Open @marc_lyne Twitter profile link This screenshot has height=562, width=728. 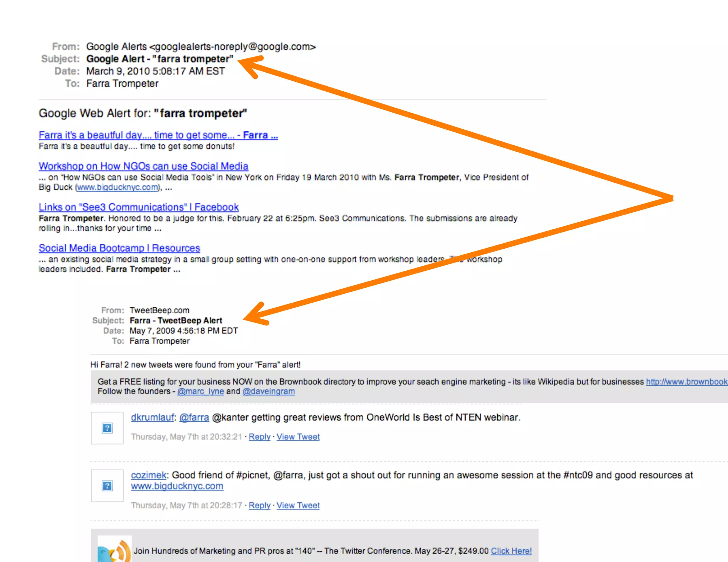coord(200,391)
